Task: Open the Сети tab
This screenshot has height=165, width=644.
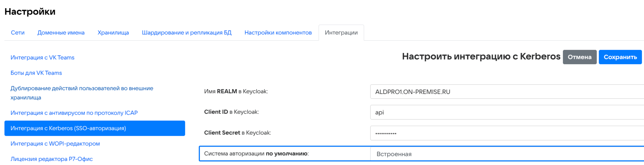Action: (17, 33)
